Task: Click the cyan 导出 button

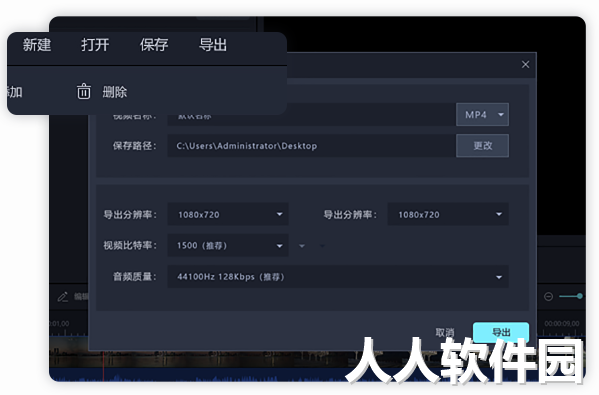Action: click(501, 332)
